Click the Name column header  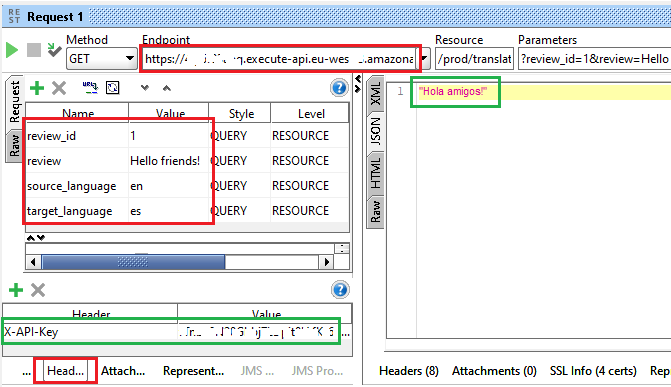tap(77, 113)
